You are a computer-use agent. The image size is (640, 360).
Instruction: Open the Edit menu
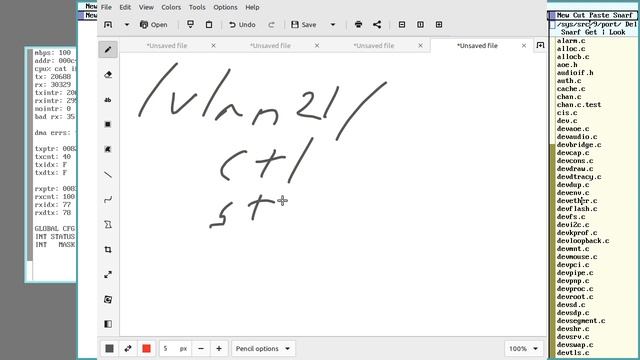point(125,7)
